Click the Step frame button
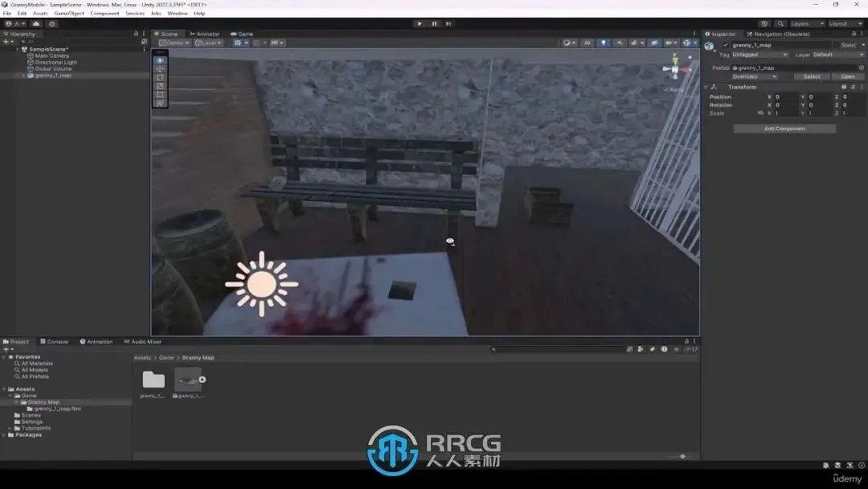868x489 pixels. pos(448,24)
